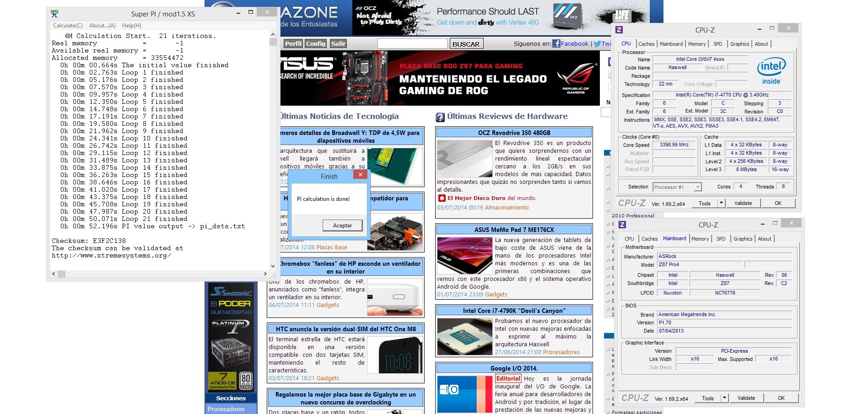
Task: Click the Intel inside logo in CPU-Z
Action: click(771, 70)
